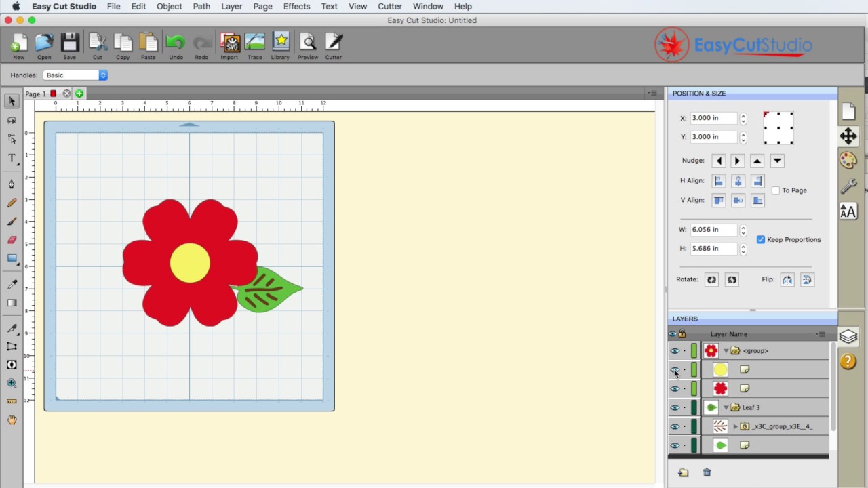The height and width of the screenshot is (488, 868).
Task: Open the Effects menu
Action: [296, 6]
